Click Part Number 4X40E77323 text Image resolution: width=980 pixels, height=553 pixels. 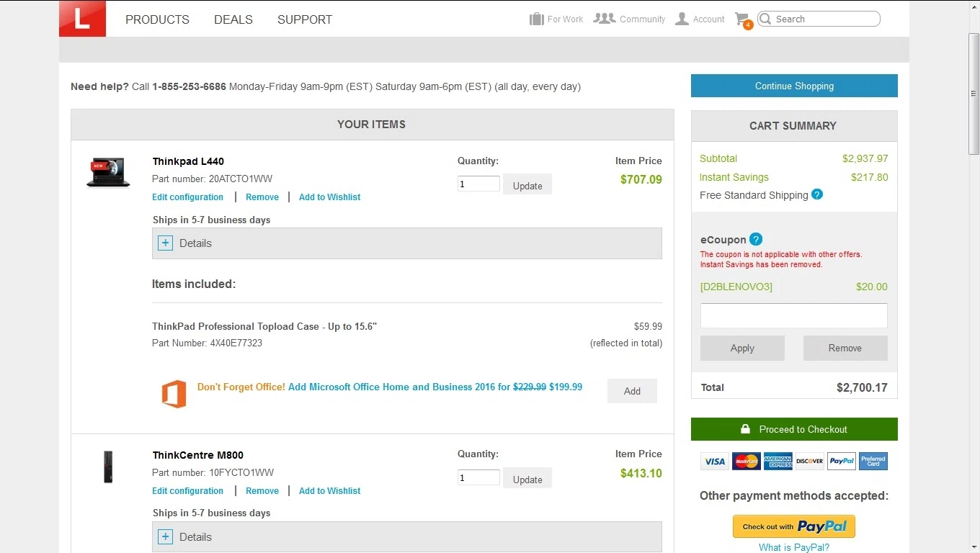[207, 343]
